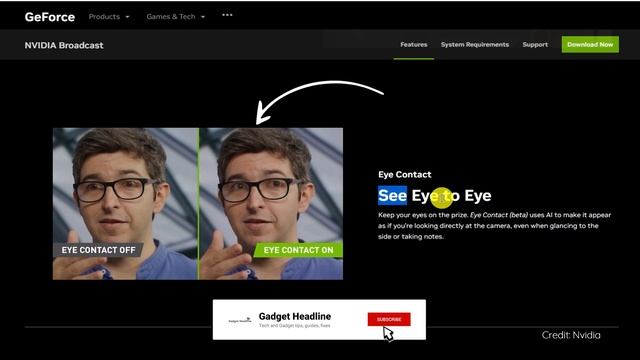Click the Tech and Gadget tips tagline

coord(294,326)
